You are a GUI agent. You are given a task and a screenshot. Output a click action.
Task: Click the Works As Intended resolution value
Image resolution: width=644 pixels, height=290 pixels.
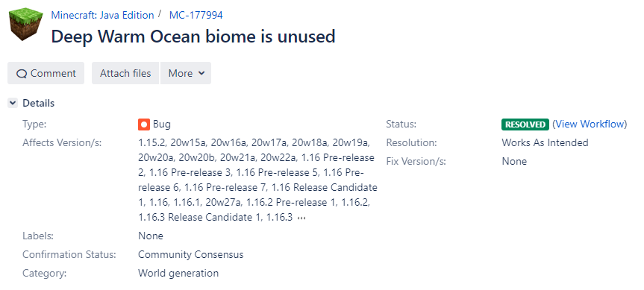pos(545,142)
